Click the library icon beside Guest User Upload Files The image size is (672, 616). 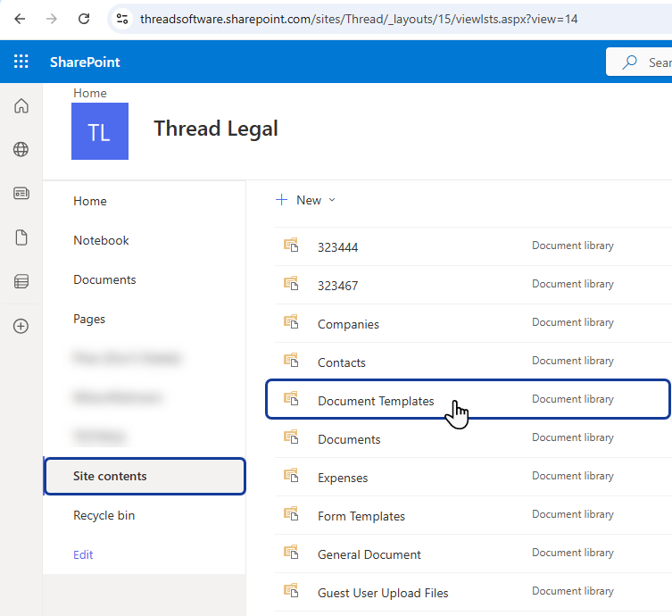click(291, 591)
